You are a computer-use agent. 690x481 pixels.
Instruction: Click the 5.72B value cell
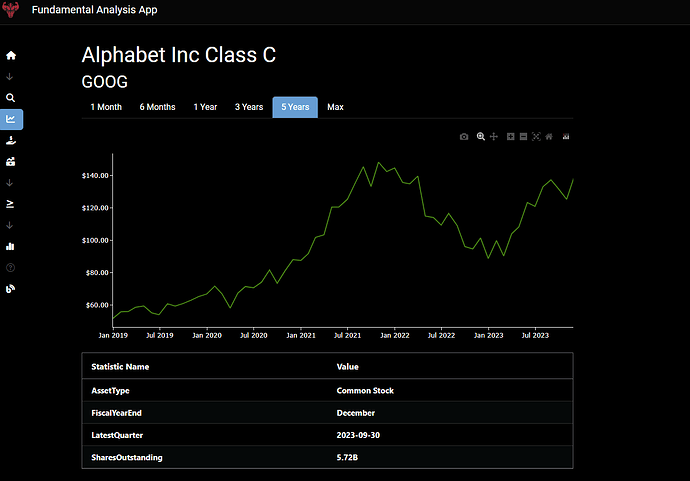tap(347, 457)
